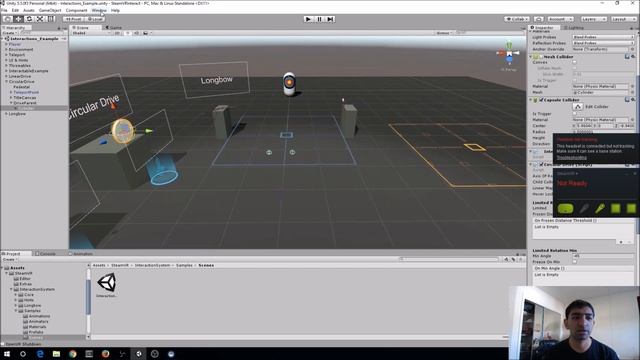Open Light Probes dropdown in Inspector
Viewport: 640px width, 360px height.
603,37
